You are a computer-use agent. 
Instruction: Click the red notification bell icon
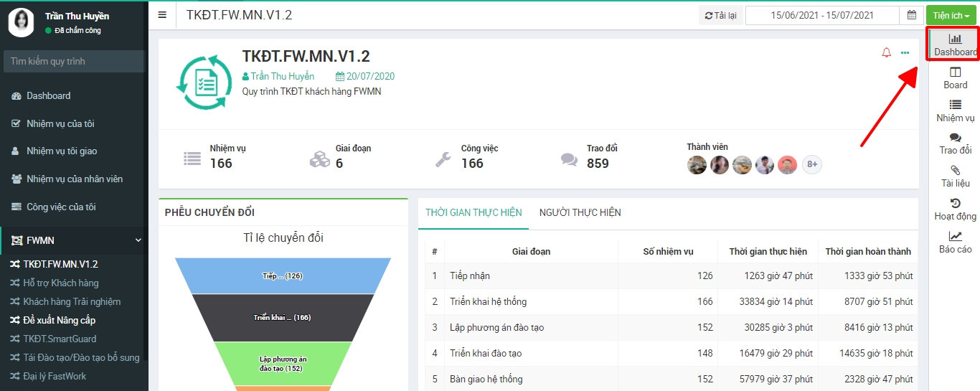[886, 52]
